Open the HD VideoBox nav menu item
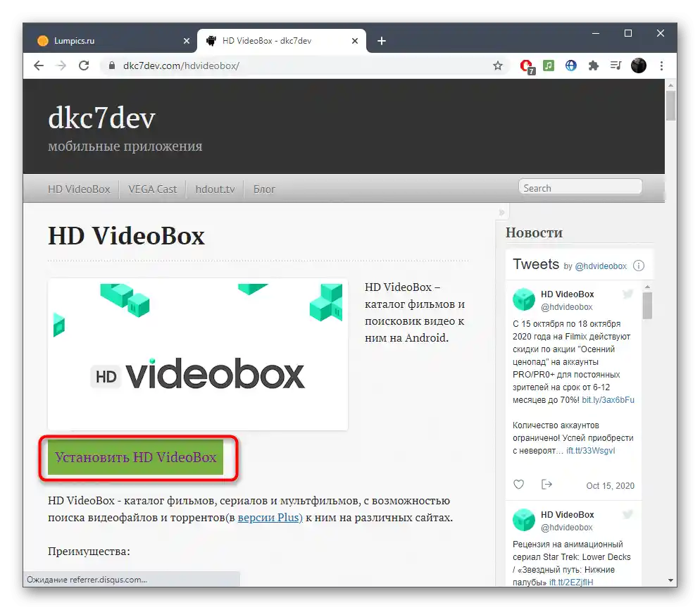This screenshot has height=610, width=700. [x=79, y=189]
